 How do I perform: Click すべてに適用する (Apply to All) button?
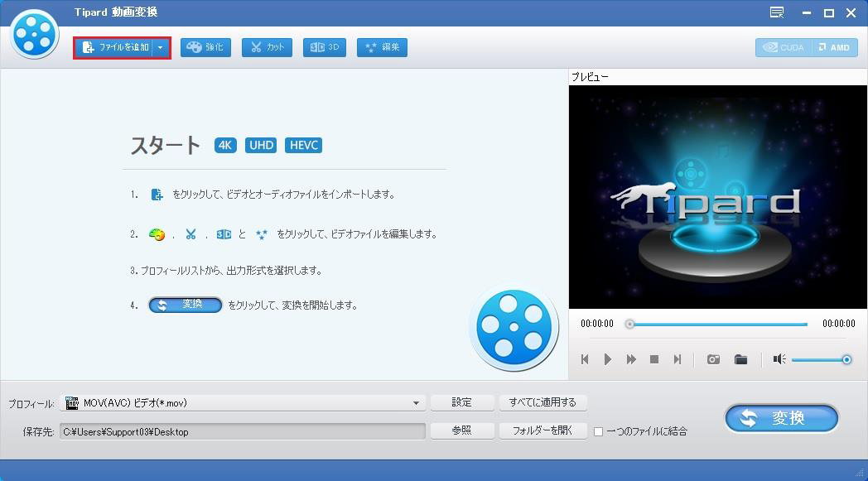pos(542,402)
